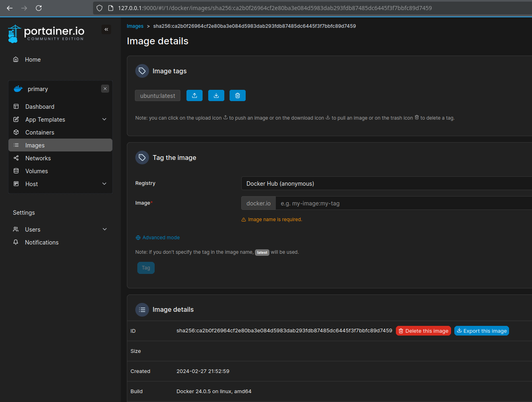Click the Build value Docker 24.0.5

point(214,392)
